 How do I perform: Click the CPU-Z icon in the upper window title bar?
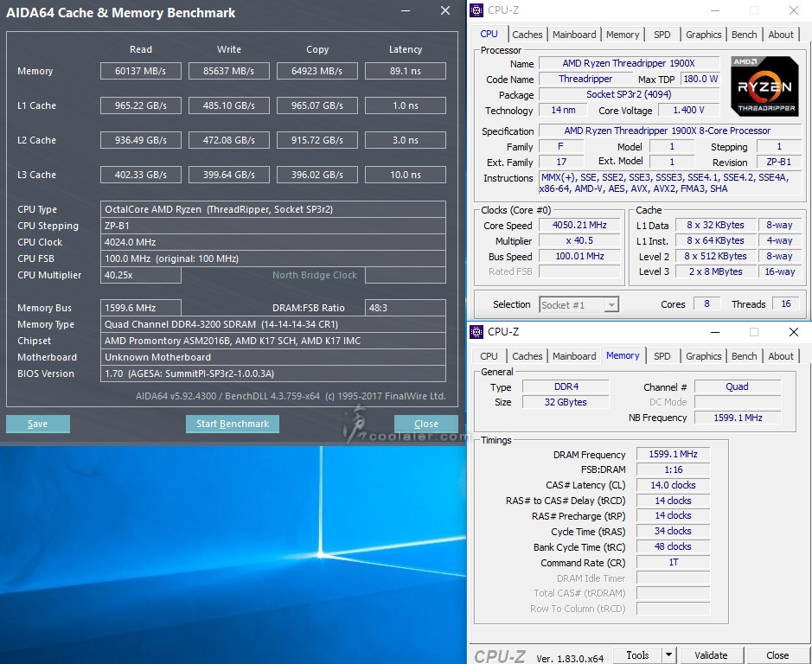tap(476, 10)
